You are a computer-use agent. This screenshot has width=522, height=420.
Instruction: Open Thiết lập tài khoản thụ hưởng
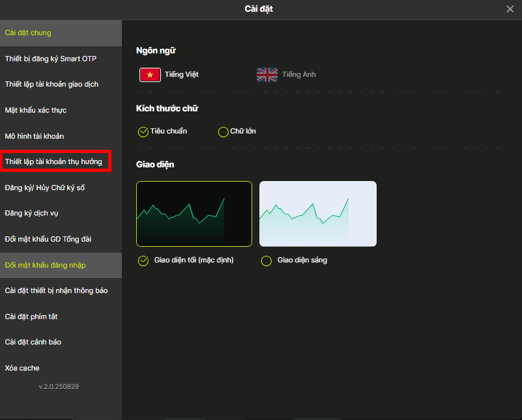click(x=53, y=161)
